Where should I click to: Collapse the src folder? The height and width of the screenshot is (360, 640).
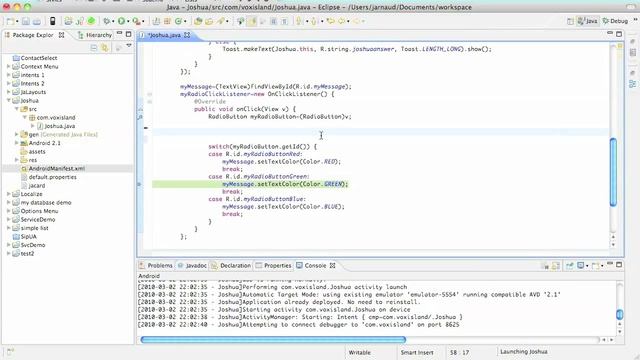[17, 109]
